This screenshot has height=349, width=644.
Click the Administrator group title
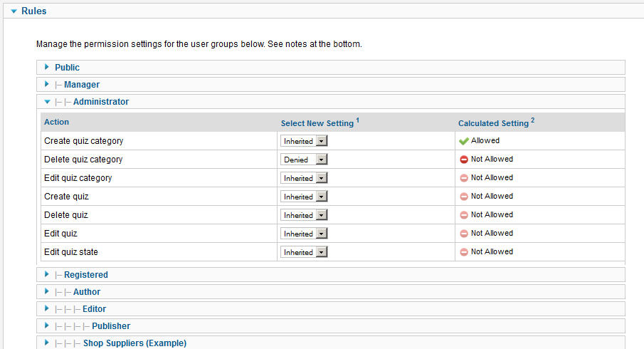tap(101, 102)
